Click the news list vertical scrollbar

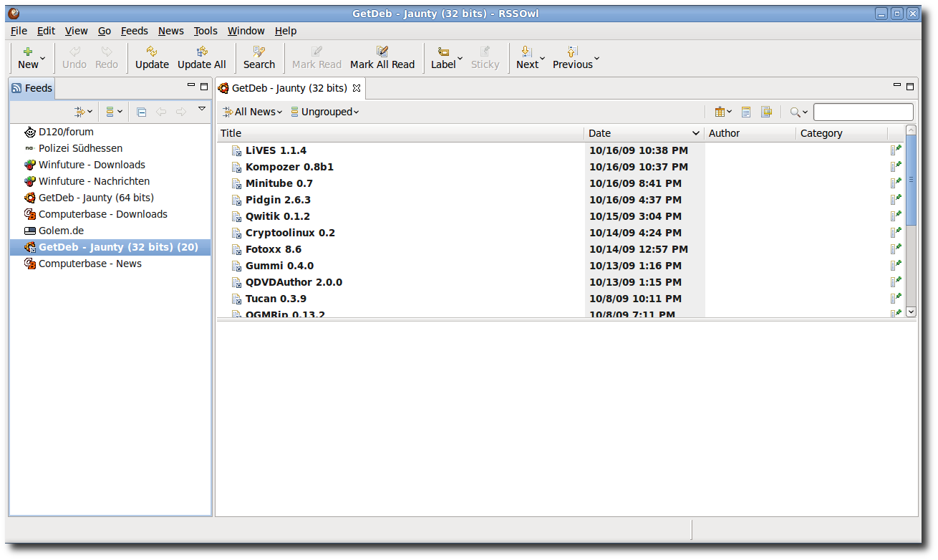coord(911,221)
